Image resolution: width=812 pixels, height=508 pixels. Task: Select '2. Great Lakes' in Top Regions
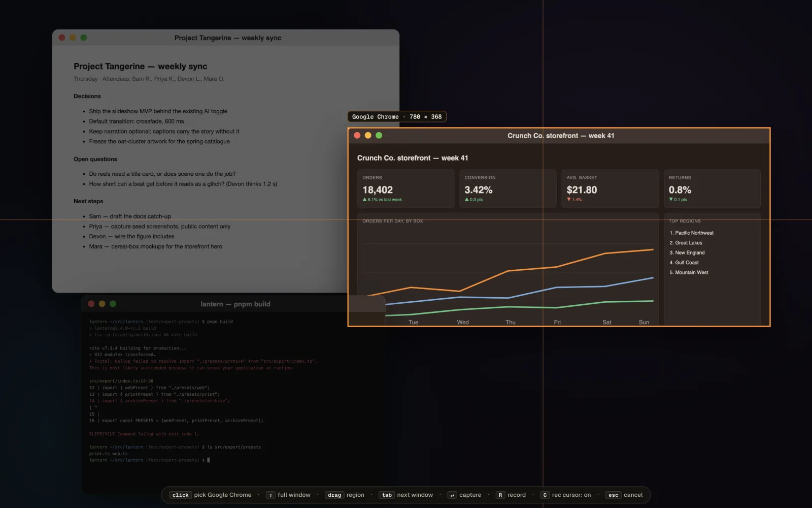click(686, 243)
